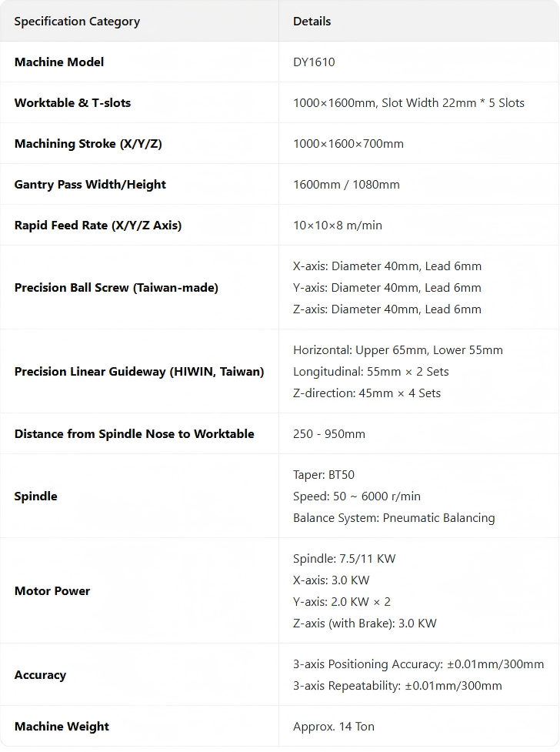
Task: Click the Machining Stroke (X/Y/Z) label
Action: 88,144
